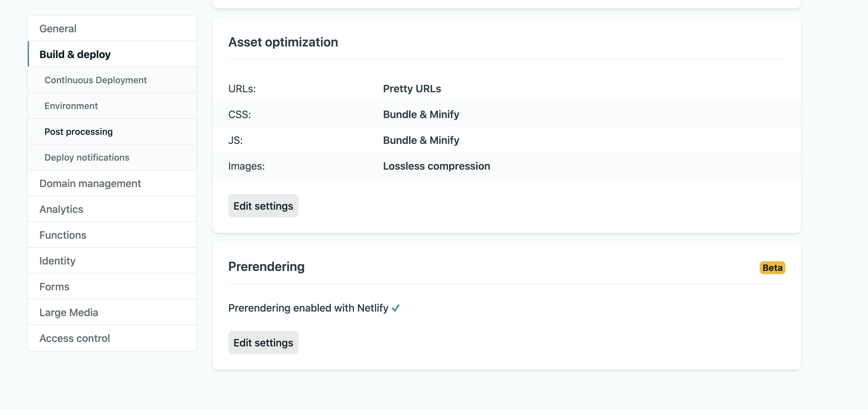
Task: Click the yellow Beta badge
Action: click(x=772, y=268)
